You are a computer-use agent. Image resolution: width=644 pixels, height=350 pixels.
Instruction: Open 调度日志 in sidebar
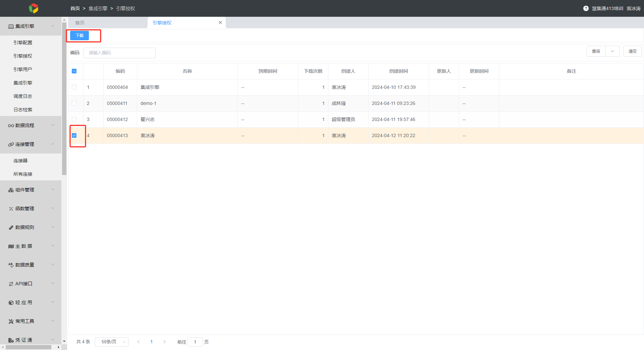[23, 96]
